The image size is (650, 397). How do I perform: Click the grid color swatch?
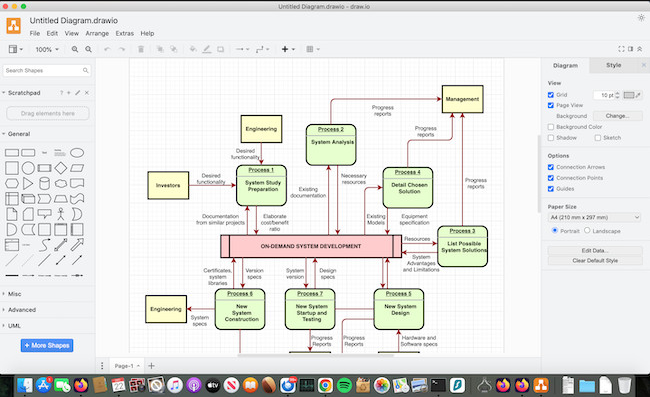(x=629, y=95)
